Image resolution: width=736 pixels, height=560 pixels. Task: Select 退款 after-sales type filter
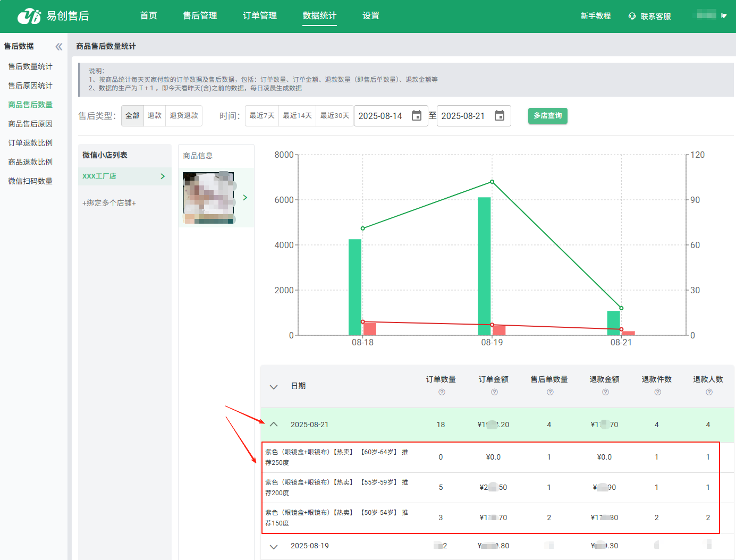[155, 116]
